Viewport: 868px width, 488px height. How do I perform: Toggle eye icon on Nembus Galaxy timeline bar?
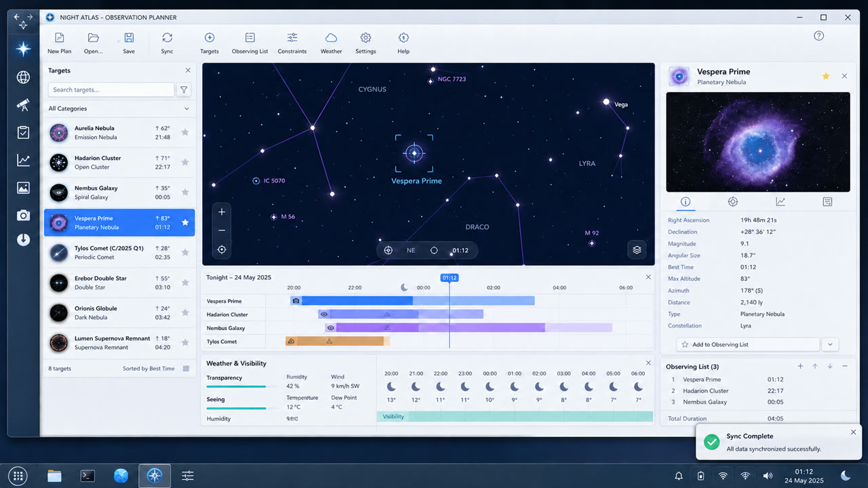pos(330,328)
